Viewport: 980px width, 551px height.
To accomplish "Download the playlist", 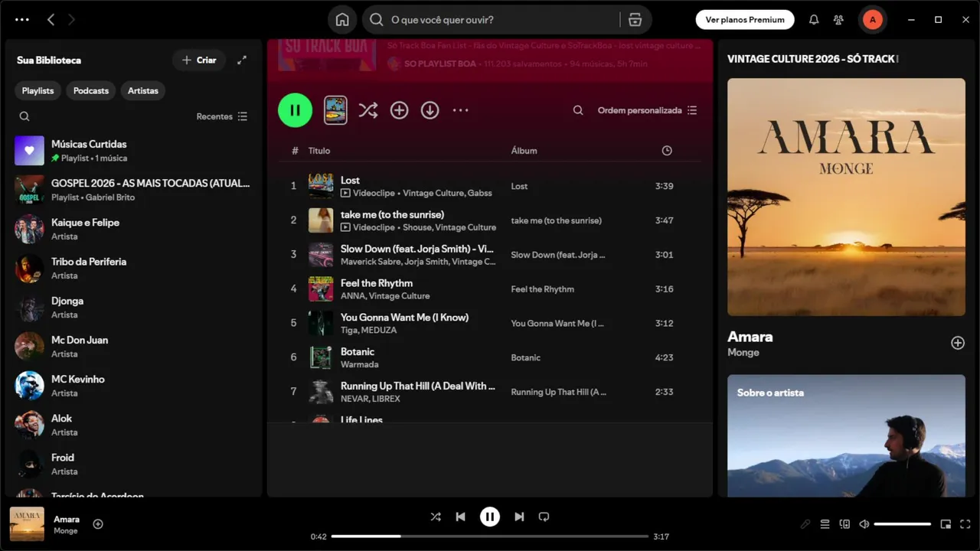I will click(430, 110).
